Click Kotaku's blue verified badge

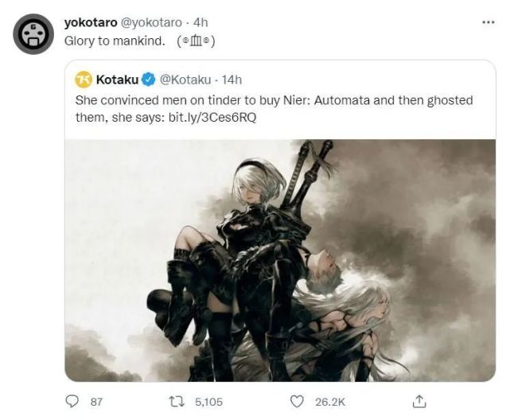(x=148, y=80)
